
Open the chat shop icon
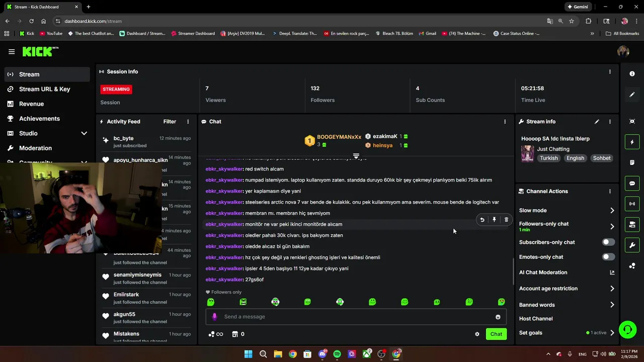(x=234, y=334)
